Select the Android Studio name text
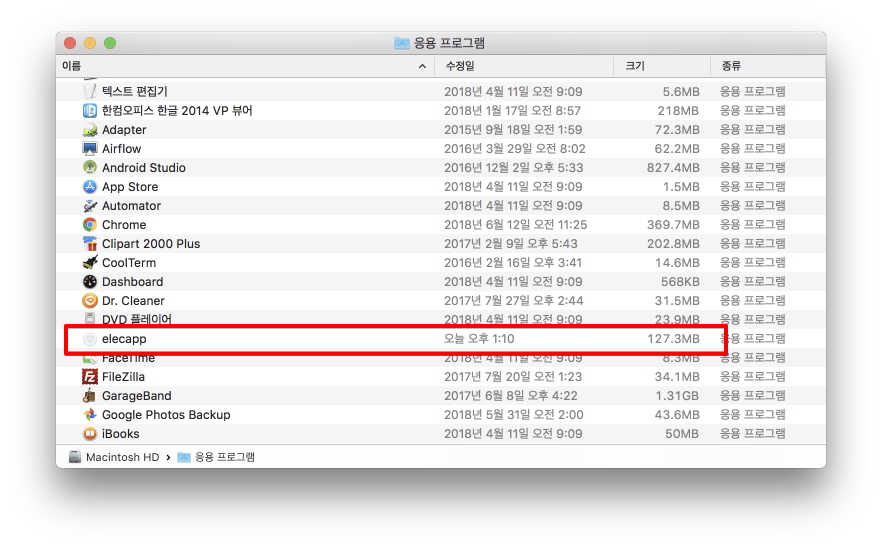The height and width of the screenshot is (548, 882). [x=143, y=168]
